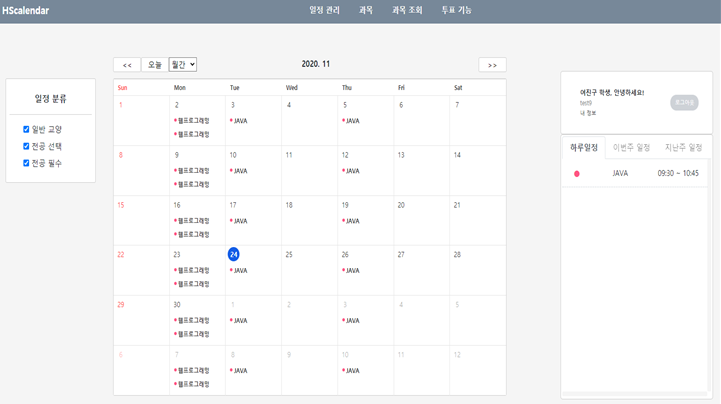Open JAVA event on December 10
This screenshot has width=721, height=404.
tap(351, 371)
